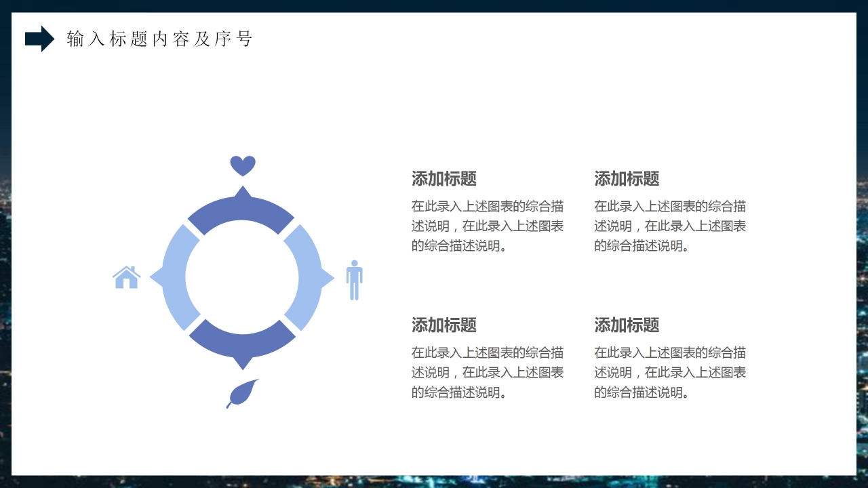Click the center white area inside the circle
868x488 pixels.
(241, 277)
